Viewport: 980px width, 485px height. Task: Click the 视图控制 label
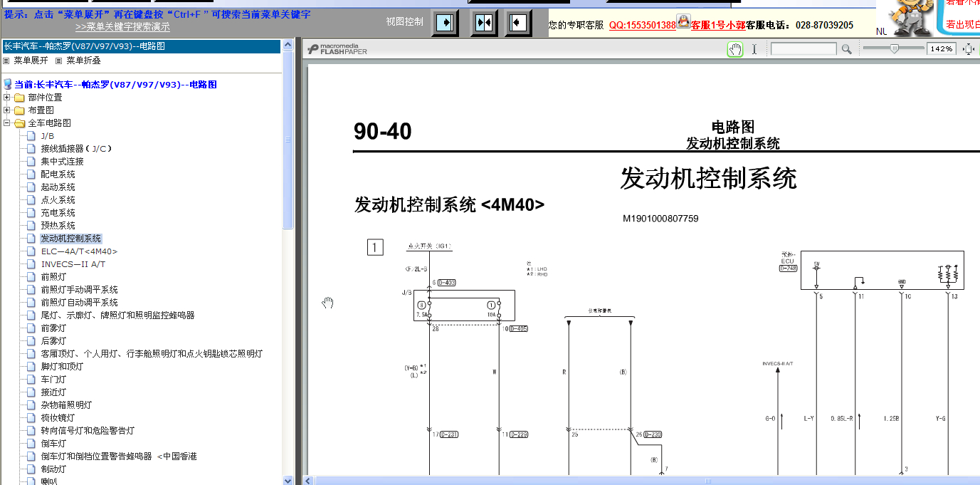(x=404, y=21)
